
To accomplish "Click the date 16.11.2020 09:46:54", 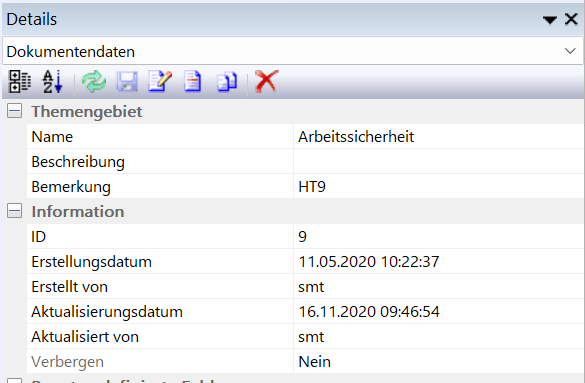I will pyautogui.click(x=369, y=312).
